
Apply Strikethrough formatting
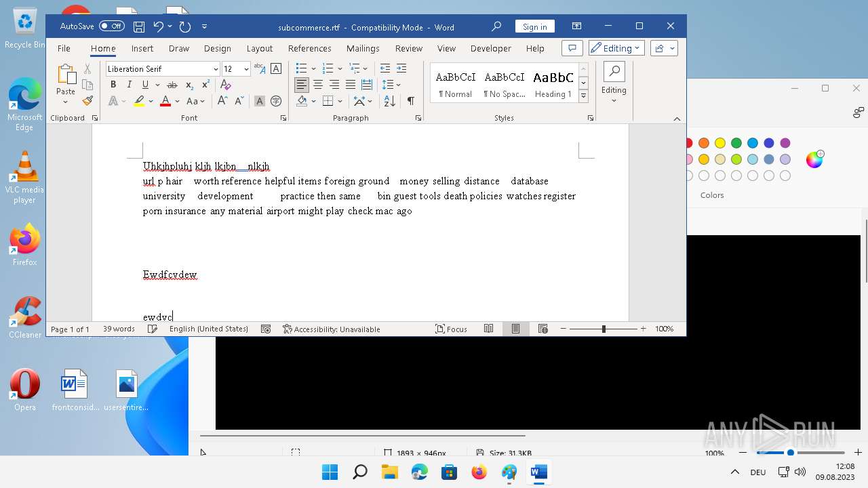click(x=172, y=85)
